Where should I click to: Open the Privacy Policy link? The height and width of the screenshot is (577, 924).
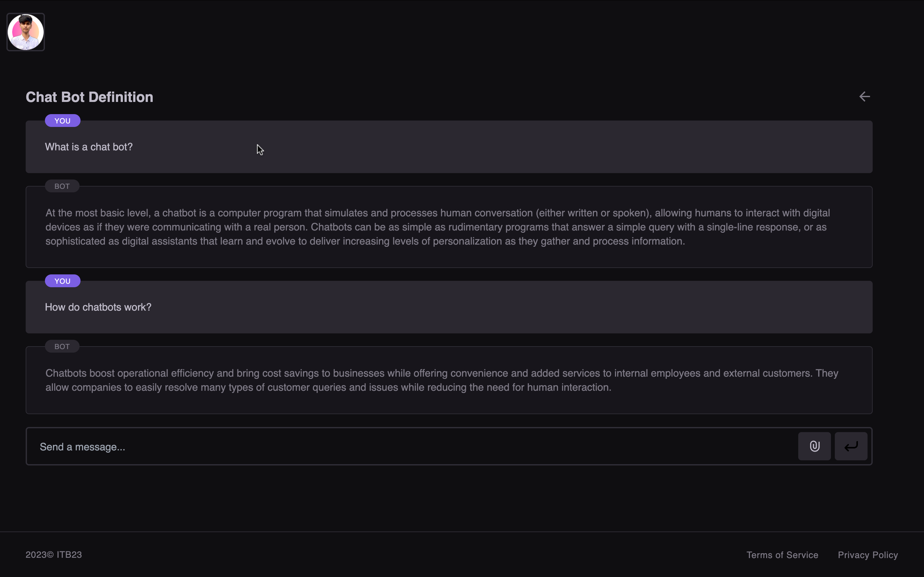pyautogui.click(x=868, y=555)
